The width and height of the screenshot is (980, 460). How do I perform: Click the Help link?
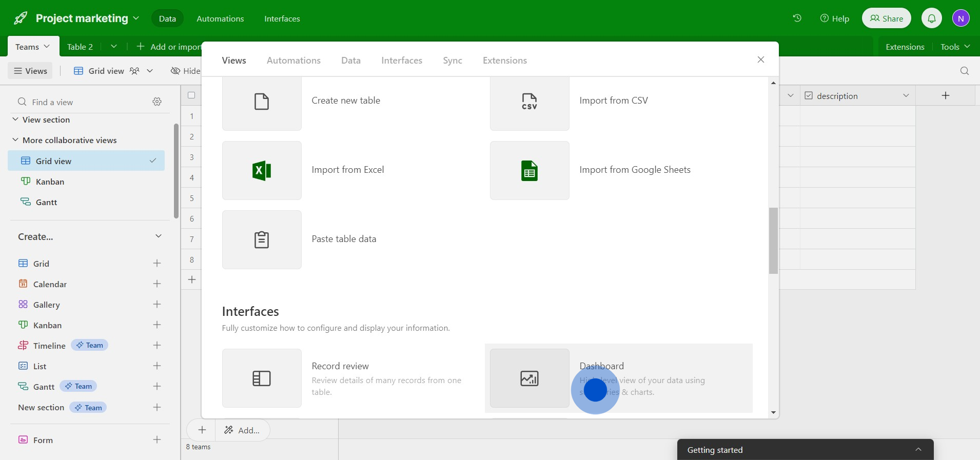click(835, 18)
